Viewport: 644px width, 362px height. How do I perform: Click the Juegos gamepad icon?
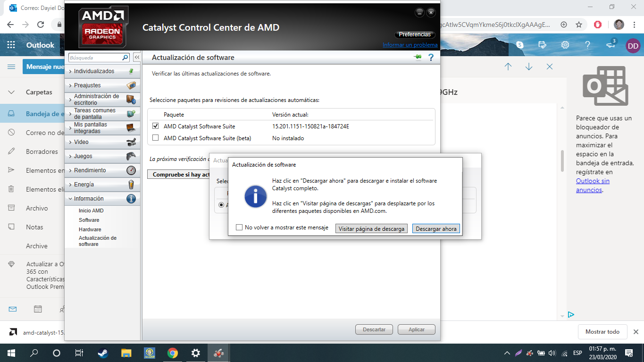point(131,156)
